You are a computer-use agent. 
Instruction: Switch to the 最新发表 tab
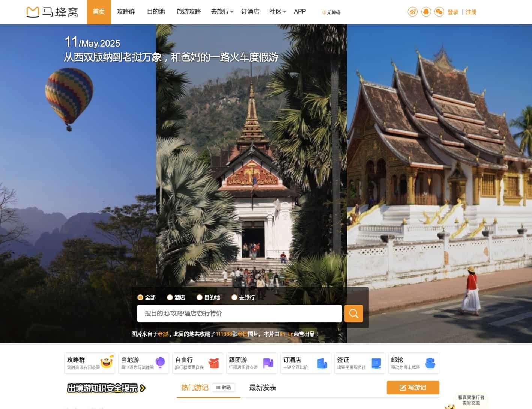263,388
